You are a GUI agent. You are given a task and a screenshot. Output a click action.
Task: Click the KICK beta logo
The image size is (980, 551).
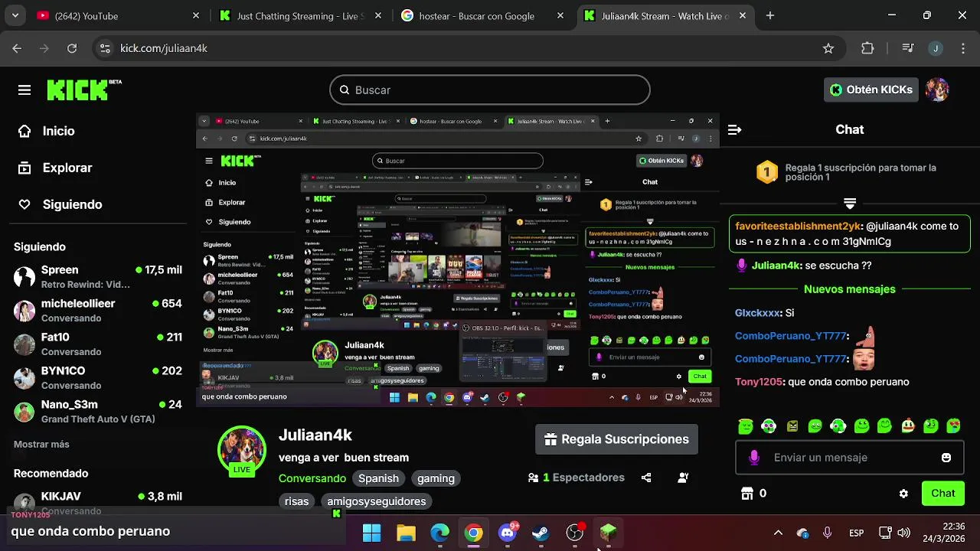[x=83, y=90]
